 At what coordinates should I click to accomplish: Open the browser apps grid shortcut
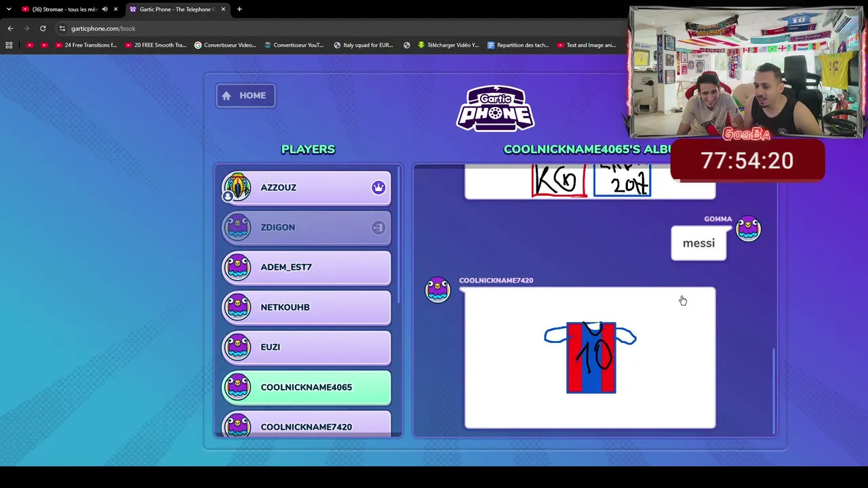(9, 45)
